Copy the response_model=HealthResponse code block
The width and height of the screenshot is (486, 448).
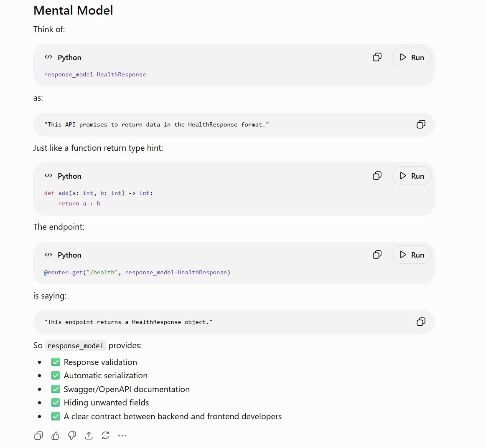tap(377, 57)
